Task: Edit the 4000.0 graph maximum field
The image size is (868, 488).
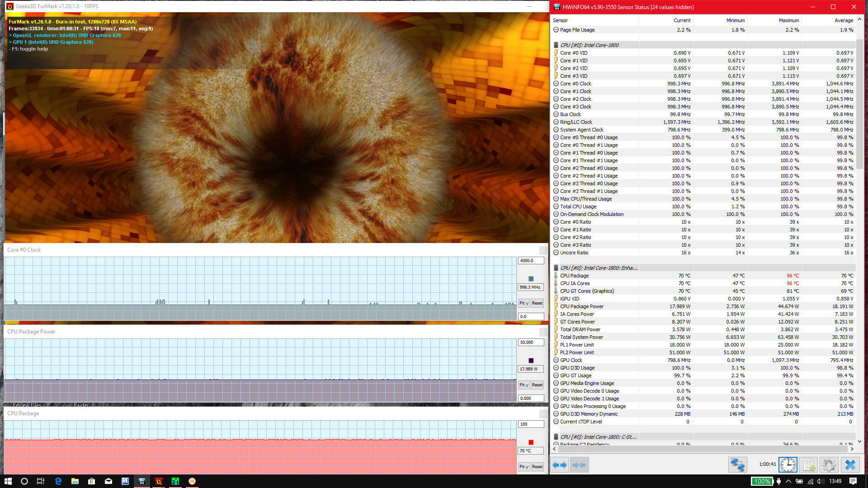Action: click(530, 261)
